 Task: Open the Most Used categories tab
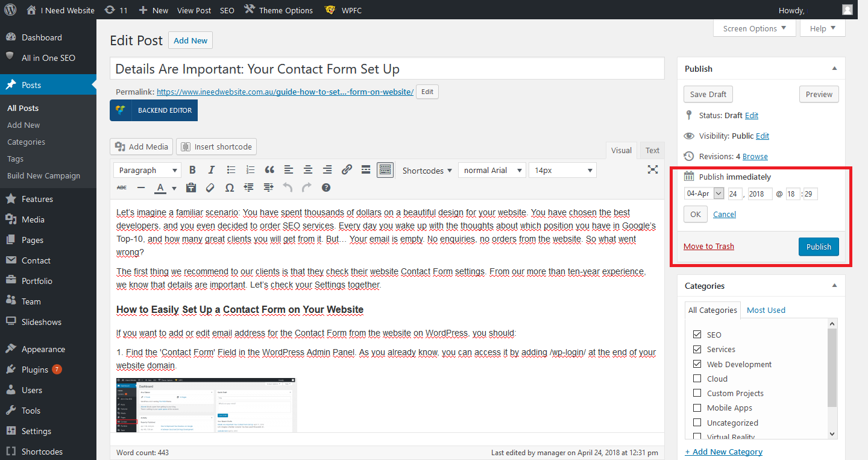(766, 310)
